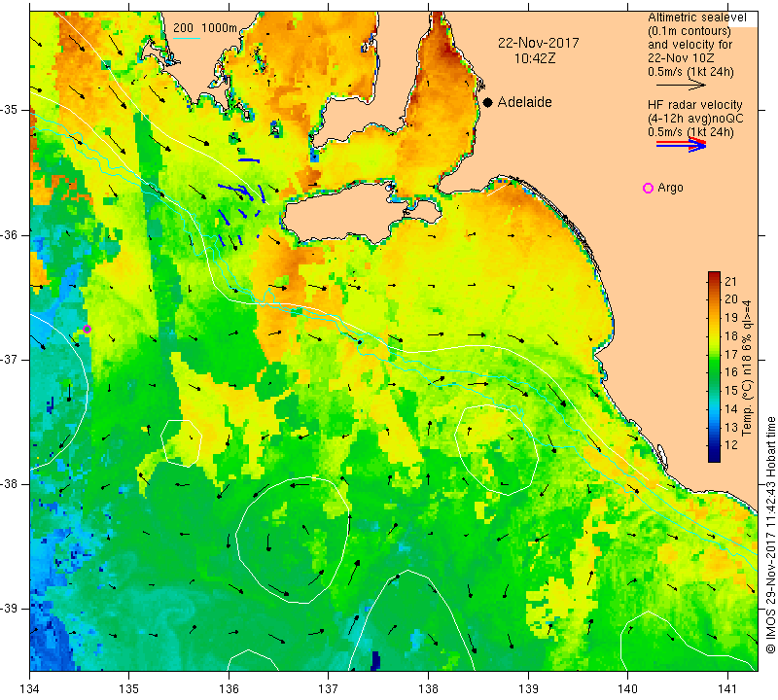Screen dimensions: 778x700
Task: Click the '0.5m/s (1kt 24h)' altimetric scale text
Action: coord(690,72)
